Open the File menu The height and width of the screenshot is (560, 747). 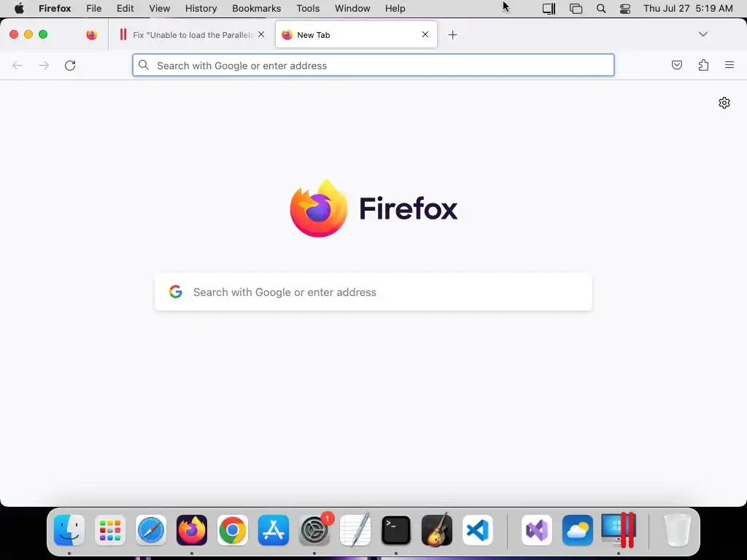[94, 9]
